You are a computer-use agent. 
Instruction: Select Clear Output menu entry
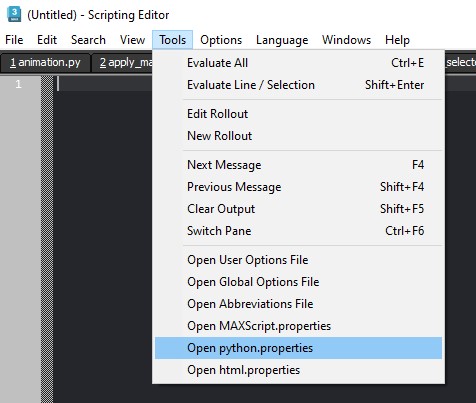(298, 209)
